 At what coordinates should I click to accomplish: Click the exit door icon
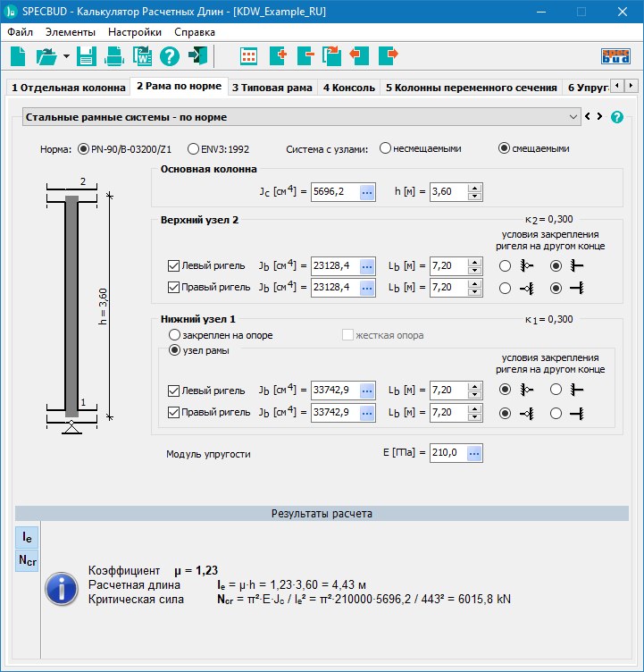click(x=198, y=56)
